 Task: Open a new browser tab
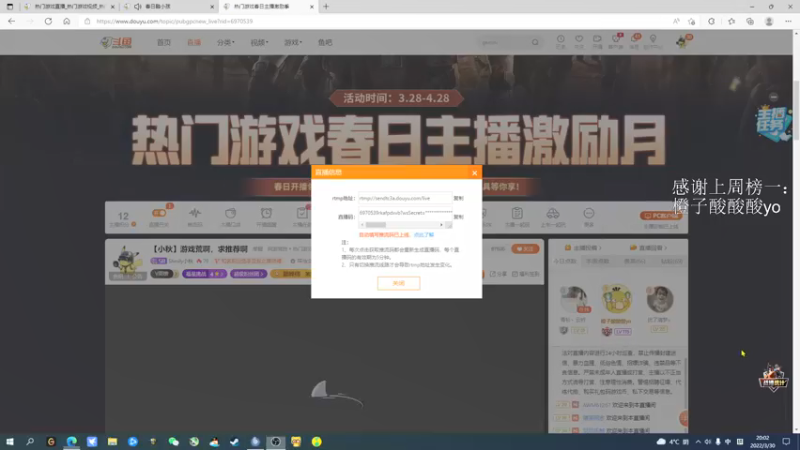point(326,7)
